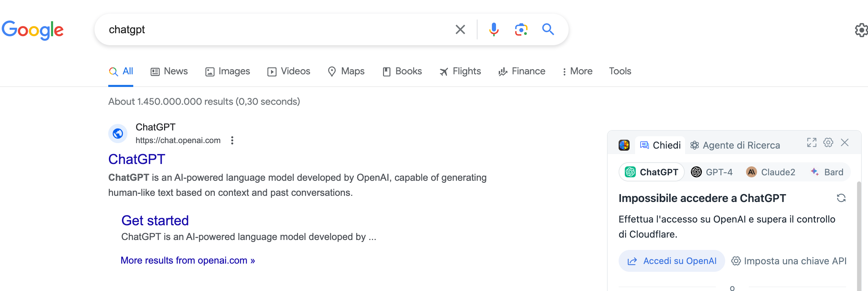Viewport: 868px width, 291px height.
Task: Open the Get started sitelink
Action: pyautogui.click(x=155, y=220)
